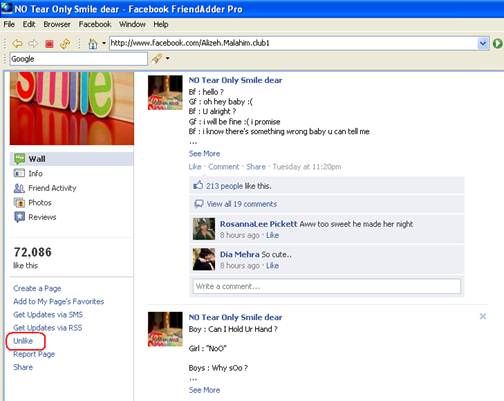Click the second post's page name heading
The image size is (504, 401).
point(235,317)
